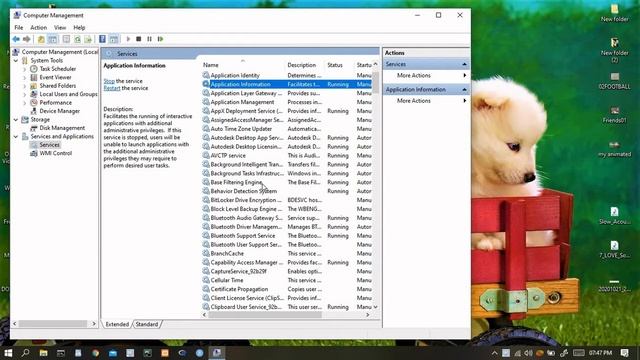The width and height of the screenshot is (640, 360).
Task: Open the Help menu
Action: pyautogui.click(x=79, y=28)
